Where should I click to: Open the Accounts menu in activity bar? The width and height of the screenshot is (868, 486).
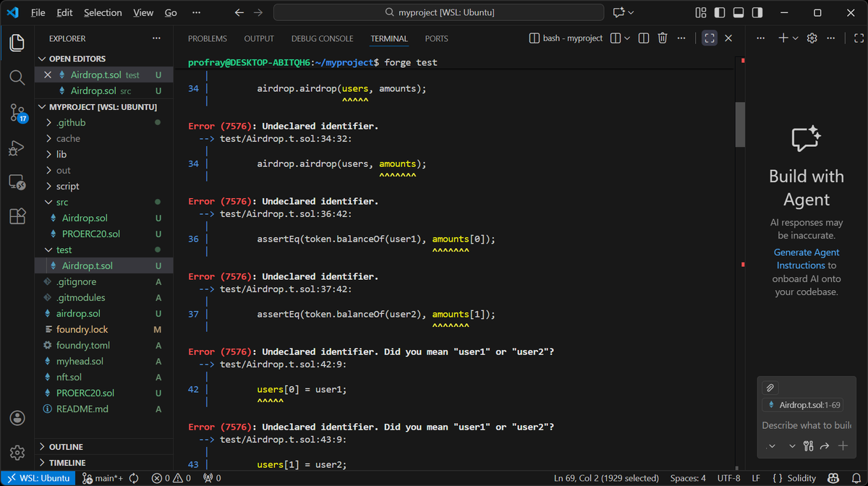tap(17, 418)
